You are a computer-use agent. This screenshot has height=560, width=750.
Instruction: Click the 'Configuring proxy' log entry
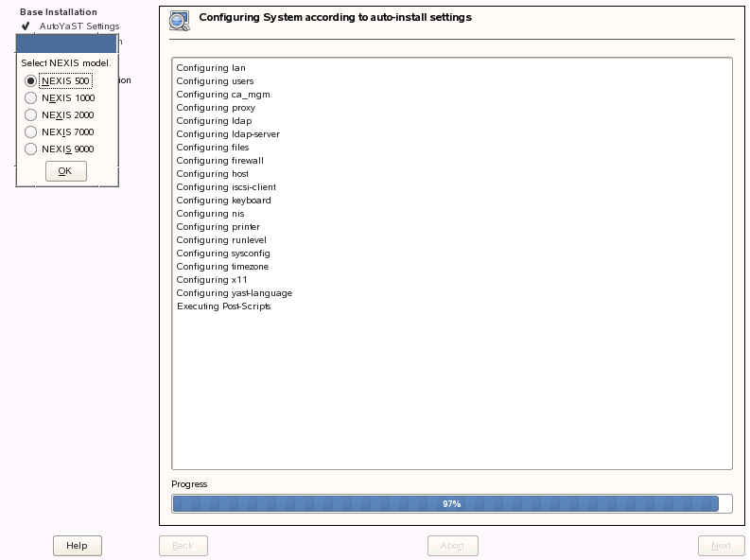point(216,108)
